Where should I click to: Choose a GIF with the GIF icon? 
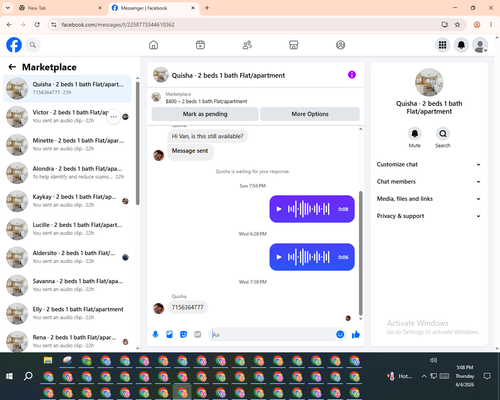point(198,334)
